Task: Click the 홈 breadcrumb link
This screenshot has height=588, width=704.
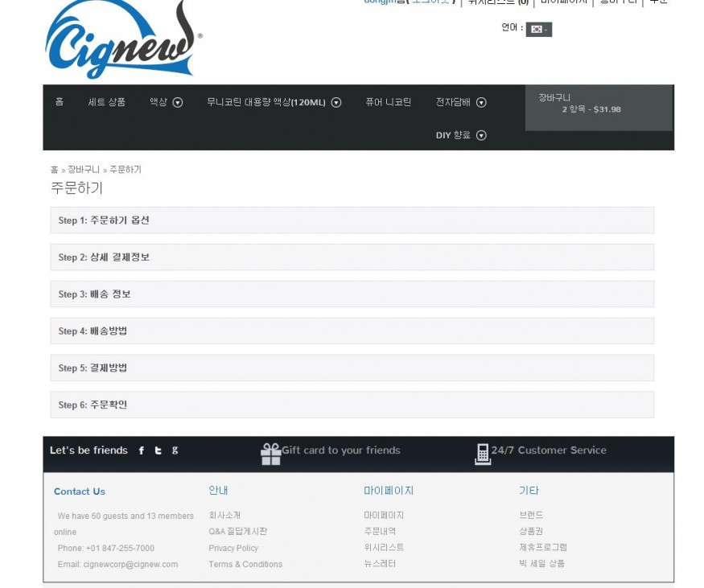Action: point(55,170)
